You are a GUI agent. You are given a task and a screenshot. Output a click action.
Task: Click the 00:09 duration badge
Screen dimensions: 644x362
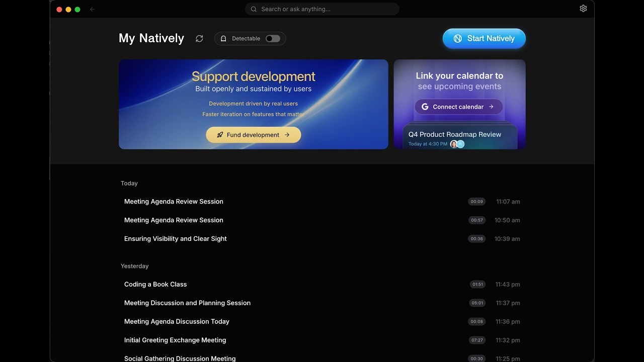tap(476, 202)
